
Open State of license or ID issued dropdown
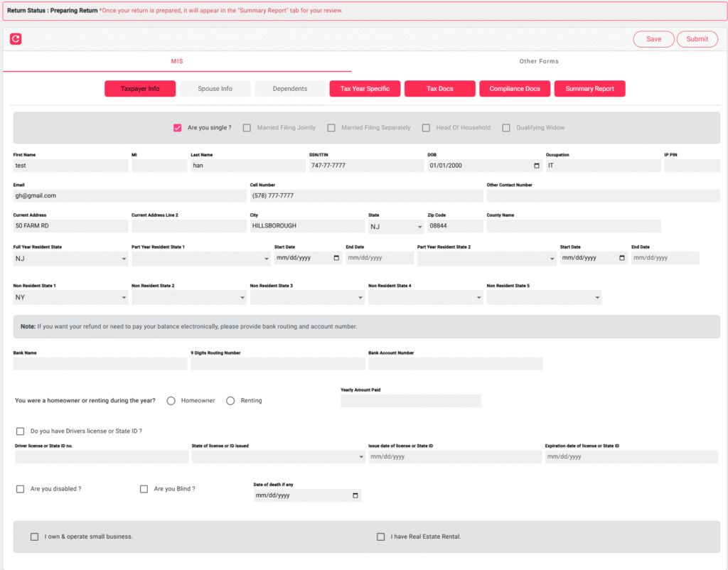tap(277, 457)
